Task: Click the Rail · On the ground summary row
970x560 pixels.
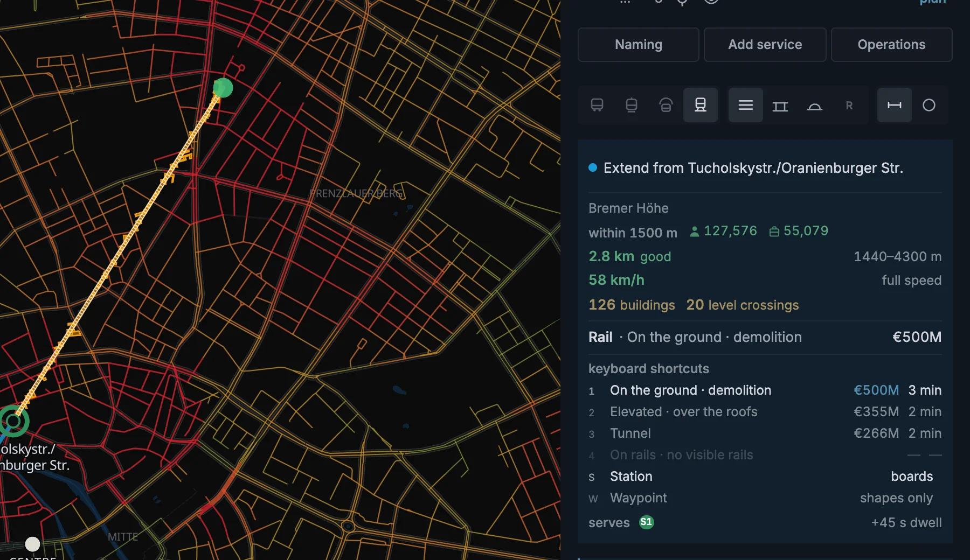Action: pos(765,337)
